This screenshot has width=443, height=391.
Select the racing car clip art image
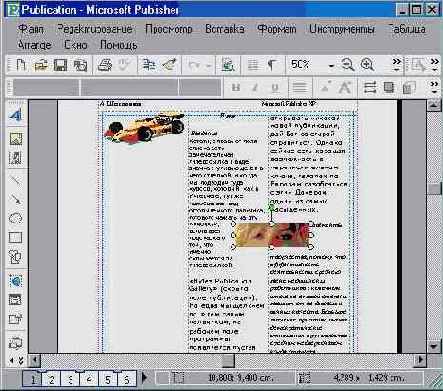pyautogui.click(x=144, y=128)
